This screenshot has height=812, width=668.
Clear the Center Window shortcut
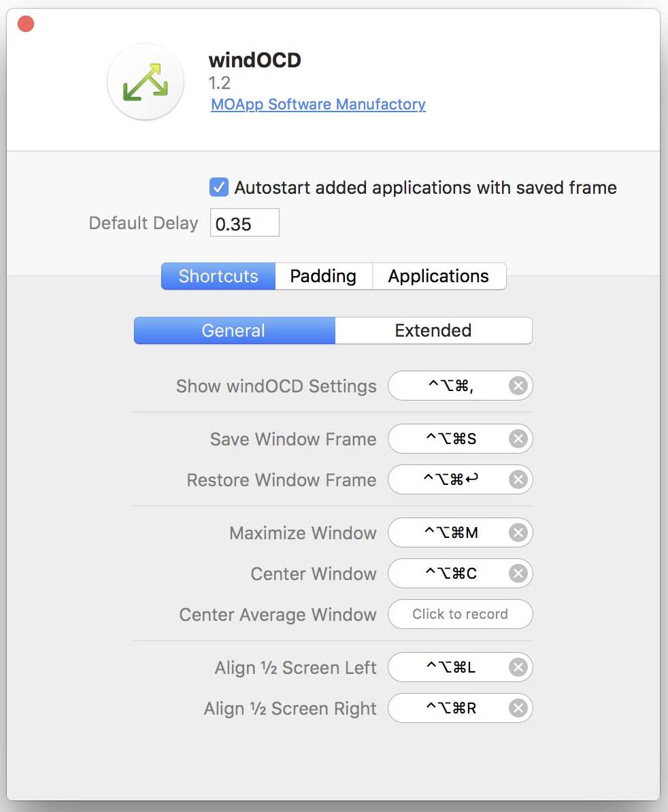(518, 573)
